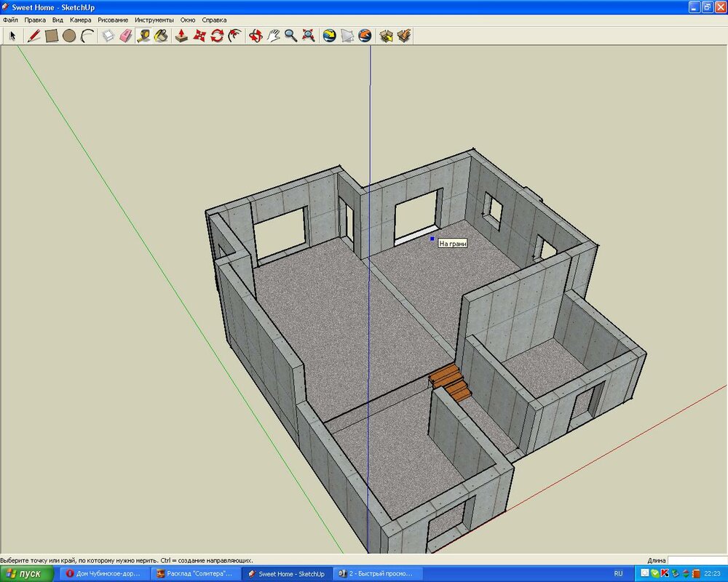Switch to the Opera taskbar window
The height and width of the screenshot is (582, 728).
[x=104, y=574]
